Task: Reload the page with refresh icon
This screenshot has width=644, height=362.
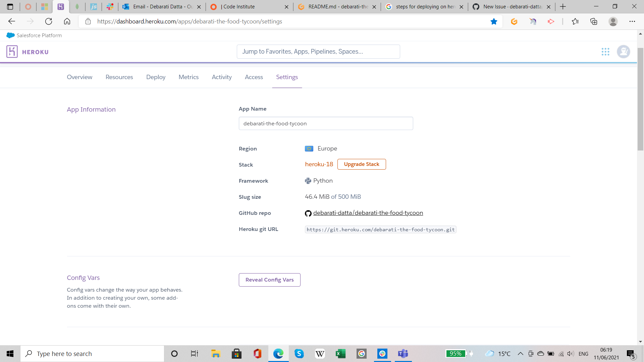Action: (x=49, y=21)
